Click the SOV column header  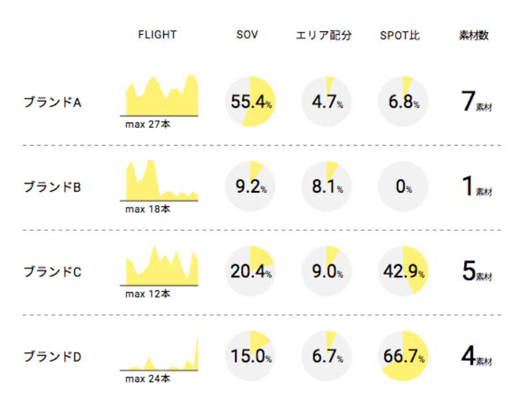pos(247,35)
